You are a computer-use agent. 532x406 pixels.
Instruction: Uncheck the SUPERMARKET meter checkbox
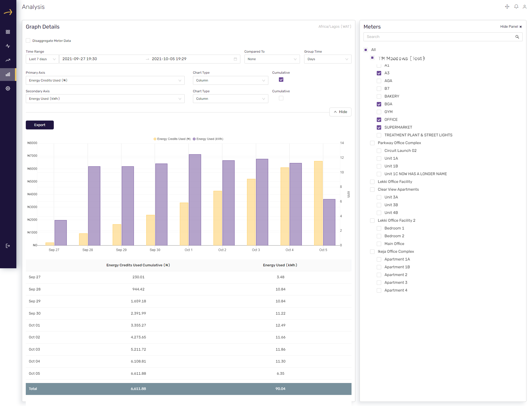[x=379, y=127]
